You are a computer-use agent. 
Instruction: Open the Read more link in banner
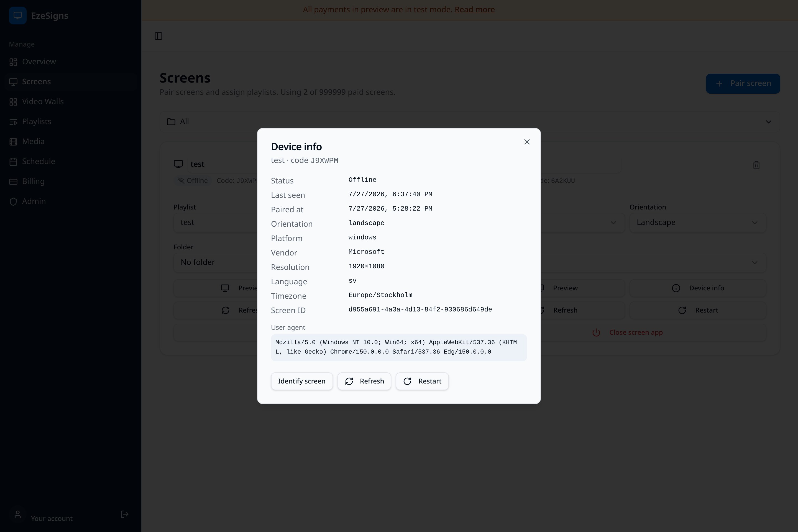pos(474,9)
